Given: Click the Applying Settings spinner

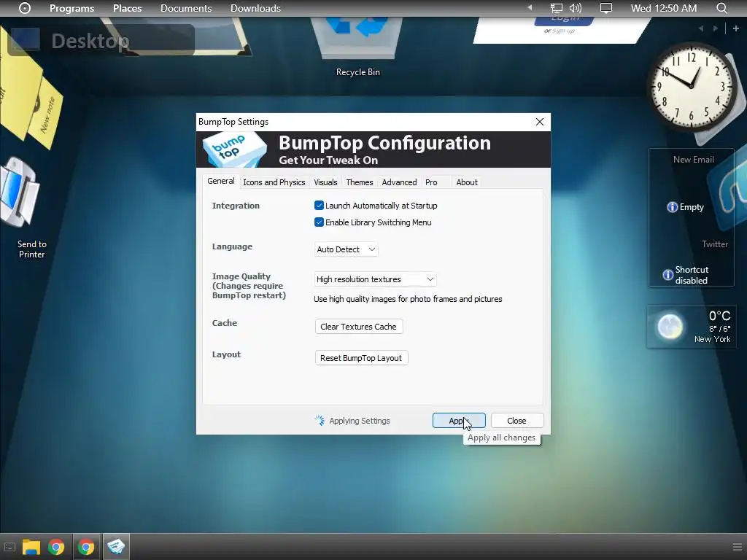Looking at the screenshot, I should click(320, 421).
